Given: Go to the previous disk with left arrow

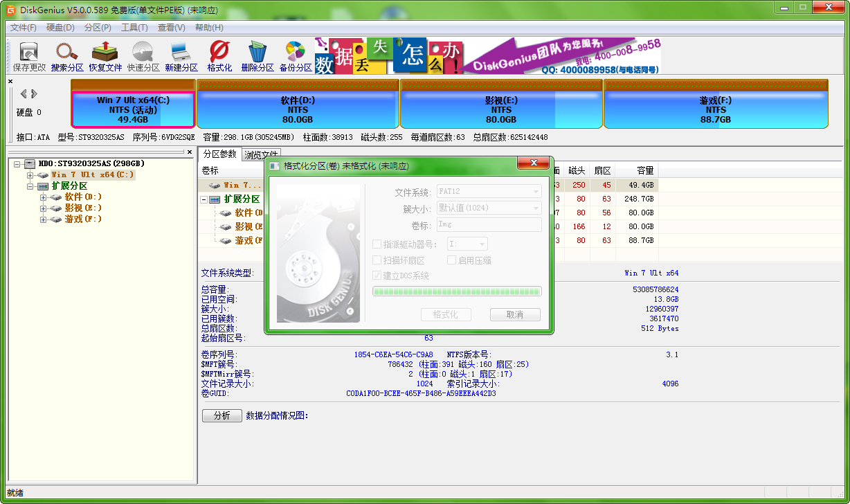Looking at the screenshot, I should tap(24, 93).
